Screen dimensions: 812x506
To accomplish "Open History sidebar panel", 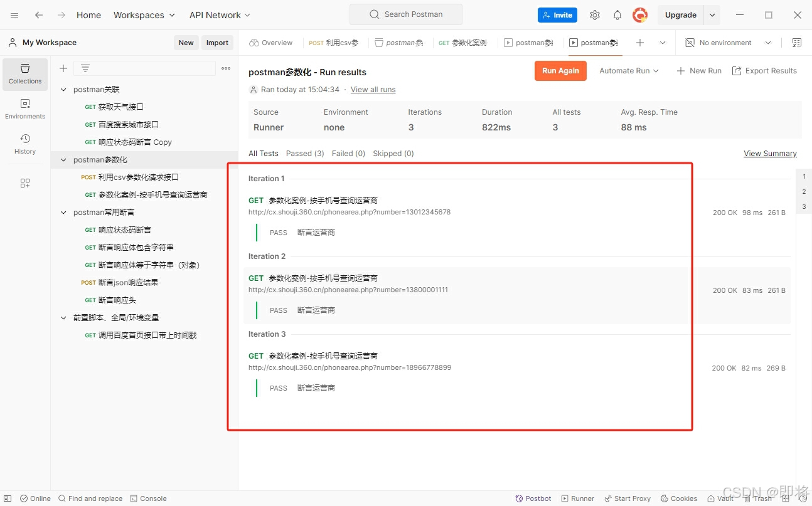I will pos(25,144).
